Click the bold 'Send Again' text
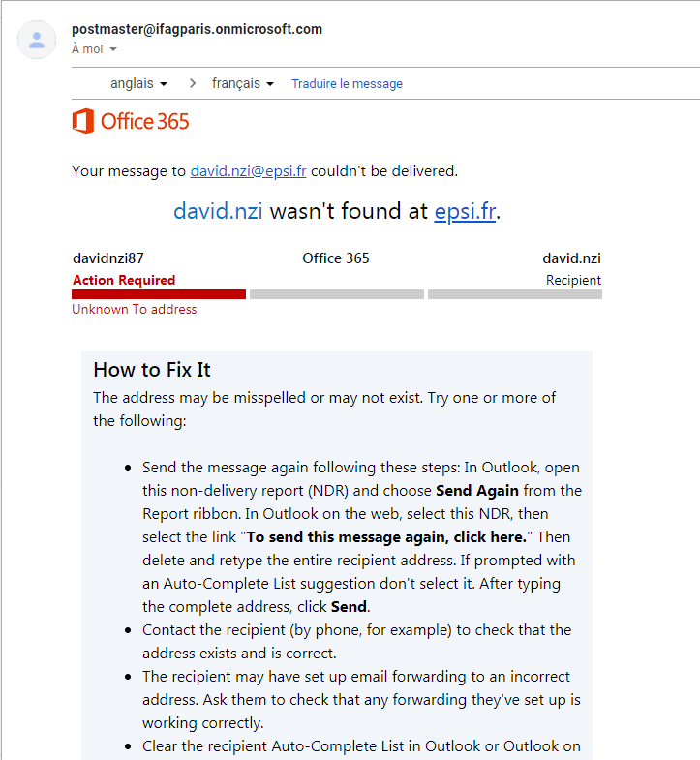The width and height of the screenshot is (700, 760). (477, 491)
